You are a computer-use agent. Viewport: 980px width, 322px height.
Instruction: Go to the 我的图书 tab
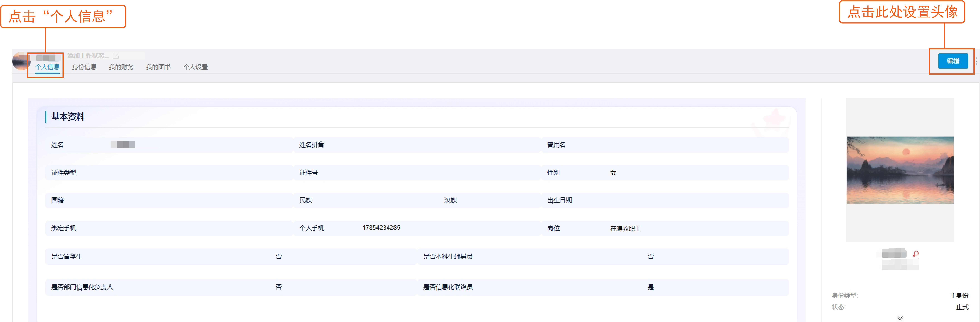(158, 67)
